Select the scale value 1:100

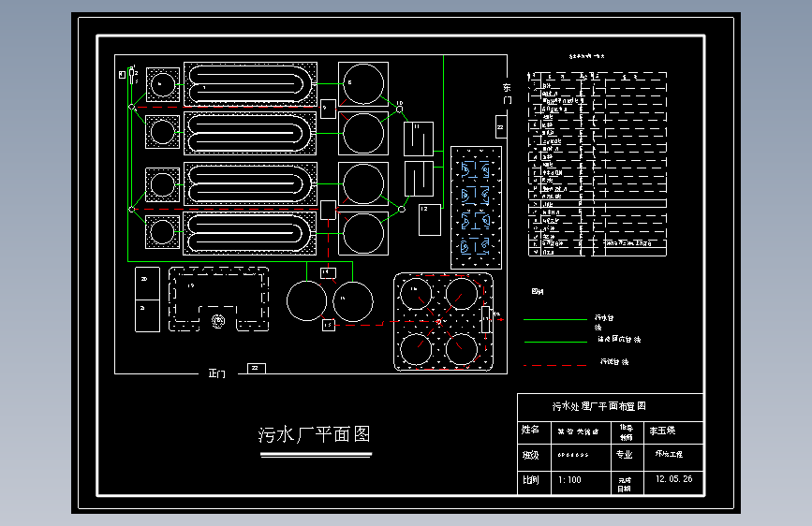coord(569,480)
